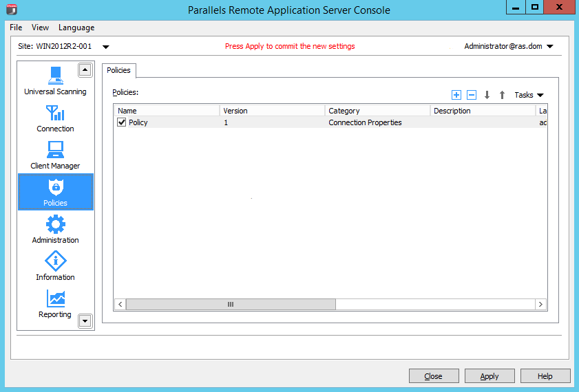Remove selected policy with minus icon
This screenshot has width=579, height=392.
[x=472, y=95]
